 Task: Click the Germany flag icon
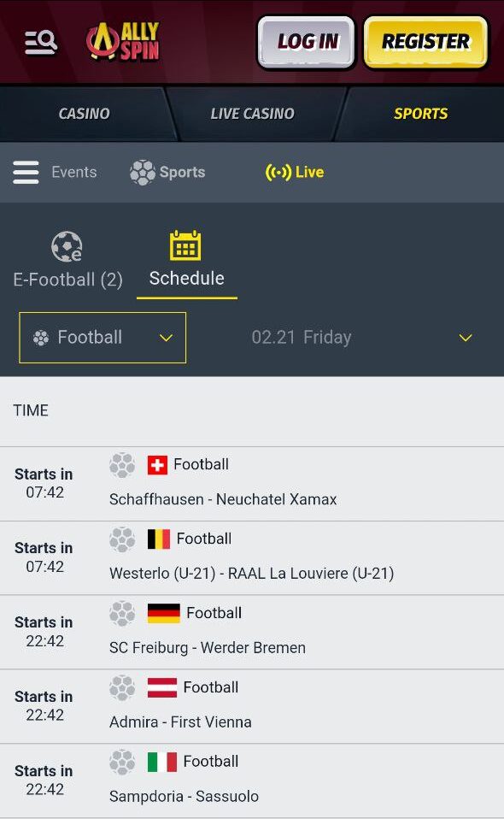pyautogui.click(x=163, y=613)
